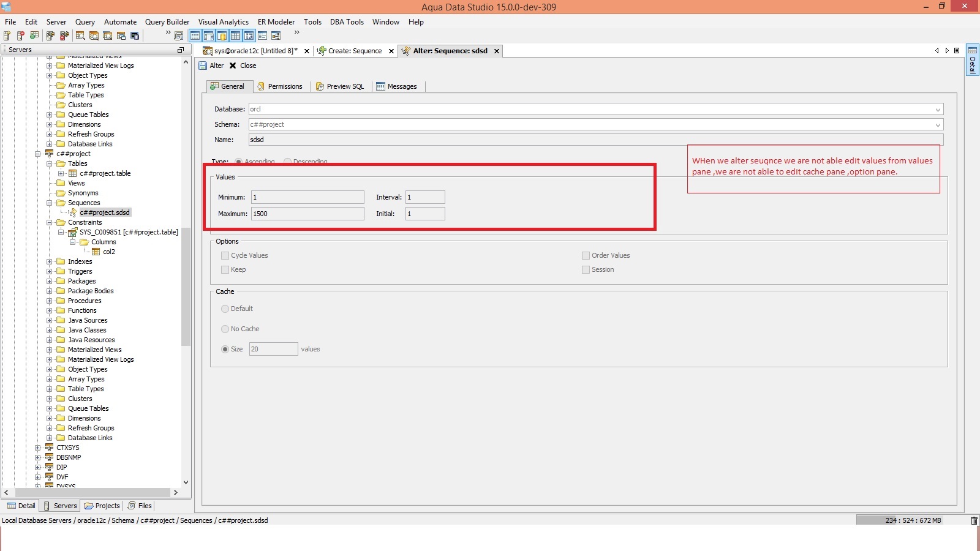Expand the c##project.table node
Image resolution: width=980 pixels, height=551 pixels.
[61, 173]
